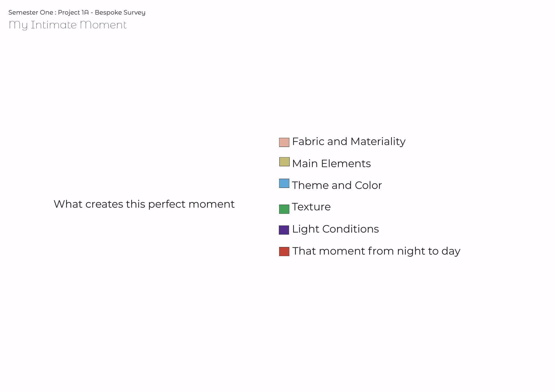Select the Theme and Color label
Image resolution: width=555 pixels, height=392 pixels.
[337, 185]
